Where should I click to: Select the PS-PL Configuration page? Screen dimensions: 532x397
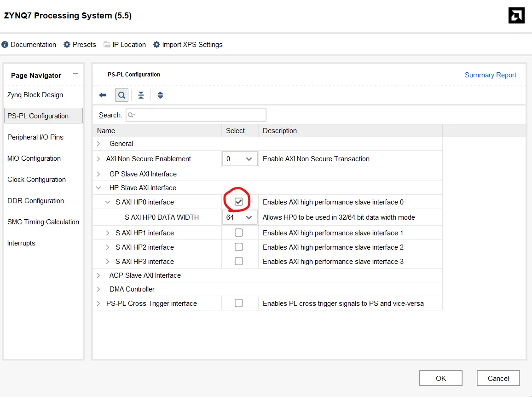(x=43, y=116)
